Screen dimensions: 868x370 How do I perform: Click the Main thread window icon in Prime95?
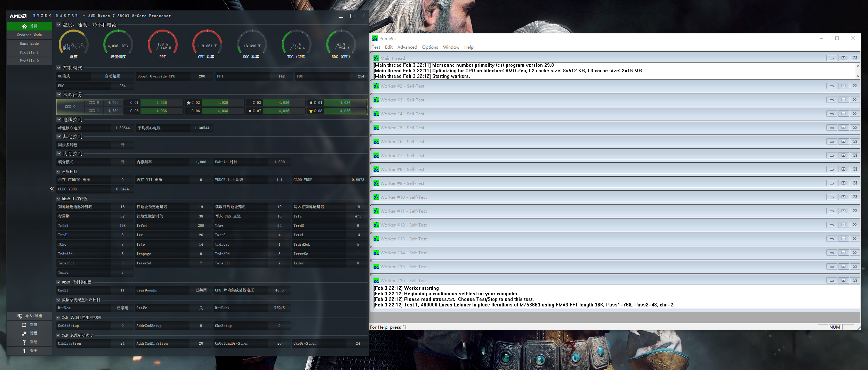point(376,58)
